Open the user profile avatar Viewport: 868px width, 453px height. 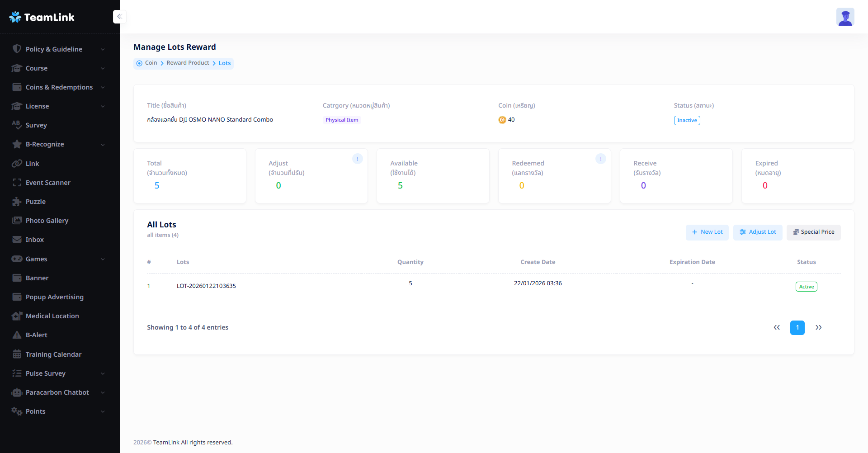pyautogui.click(x=844, y=17)
